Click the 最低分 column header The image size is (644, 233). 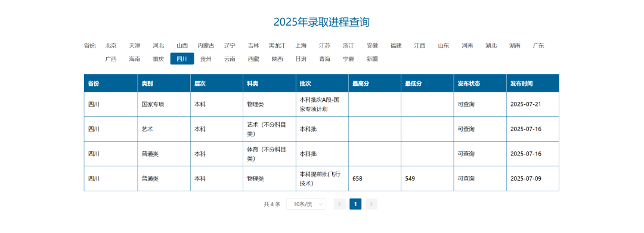[427, 83]
